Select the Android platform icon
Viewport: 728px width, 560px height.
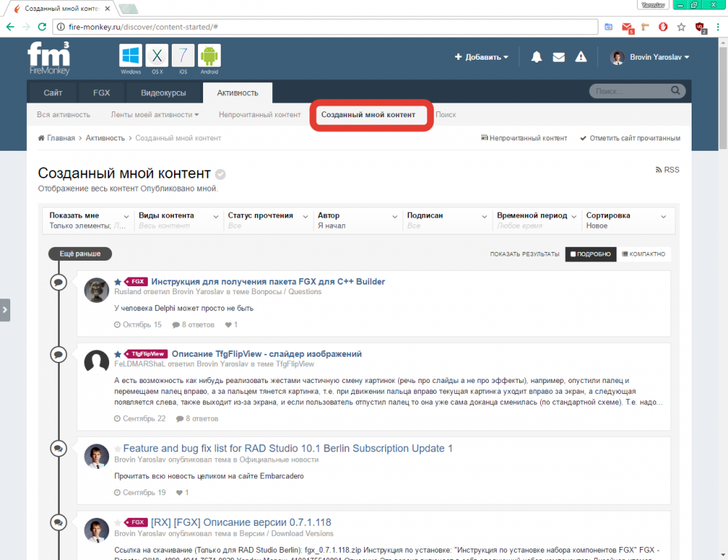click(210, 56)
